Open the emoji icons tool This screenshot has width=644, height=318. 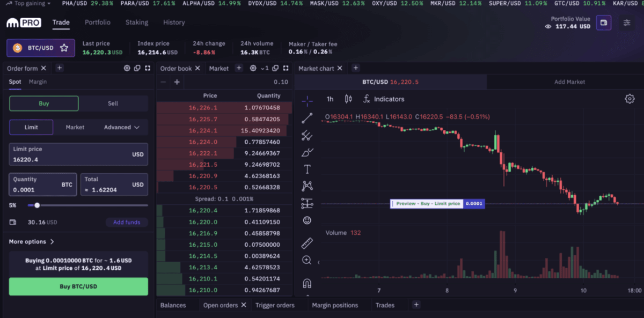coord(307,220)
